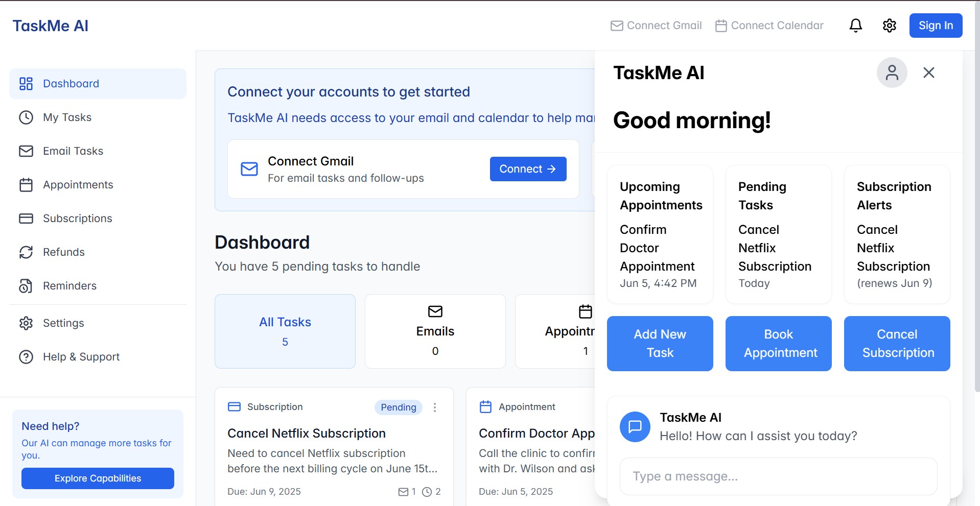Click Connect Calendar link in header
Viewport: 980px width, 506px height.
pyautogui.click(x=769, y=26)
